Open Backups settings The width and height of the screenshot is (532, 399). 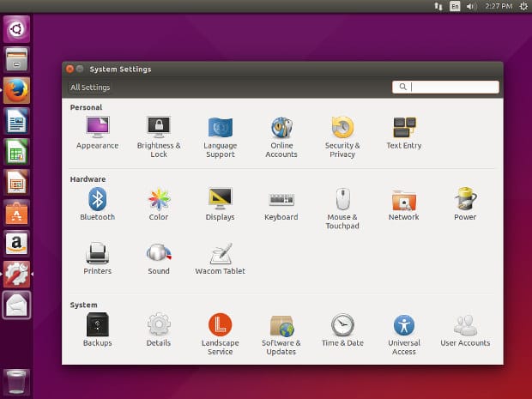pos(97,329)
